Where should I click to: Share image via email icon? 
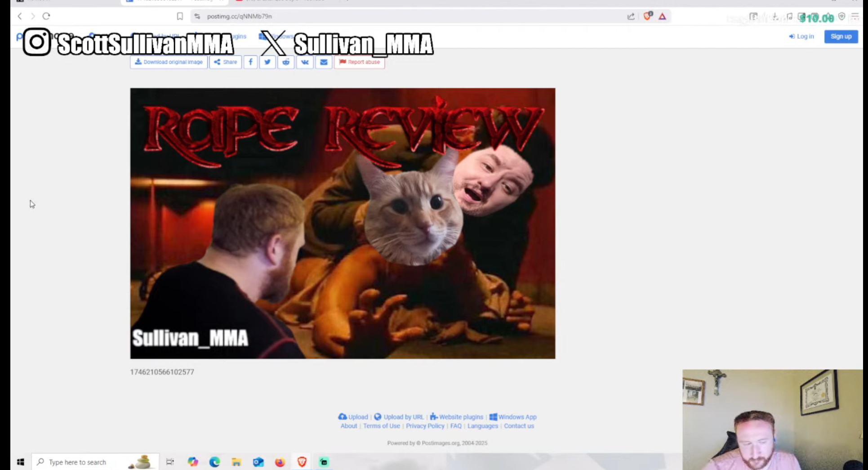point(324,62)
